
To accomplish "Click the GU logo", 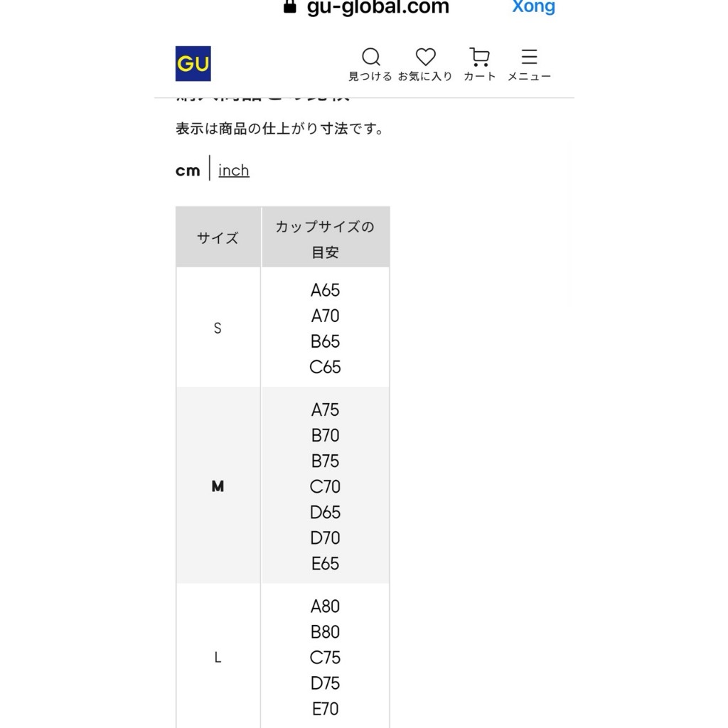I will (x=193, y=64).
